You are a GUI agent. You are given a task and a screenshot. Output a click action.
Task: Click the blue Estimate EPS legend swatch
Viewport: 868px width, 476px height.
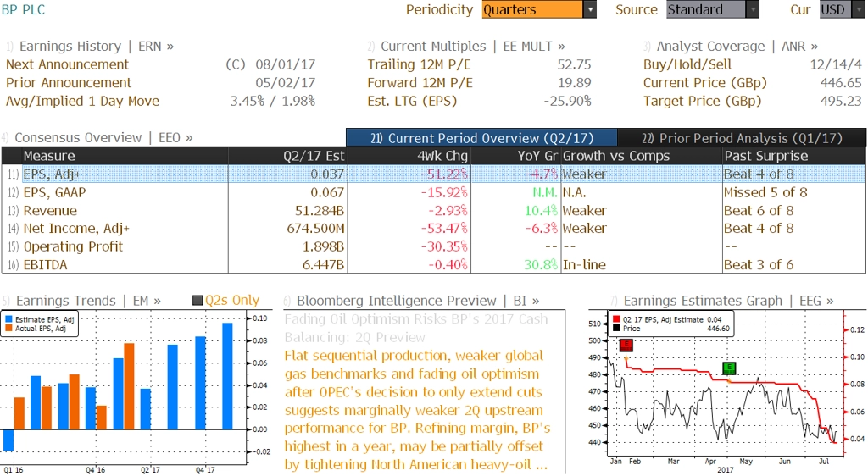(8, 319)
